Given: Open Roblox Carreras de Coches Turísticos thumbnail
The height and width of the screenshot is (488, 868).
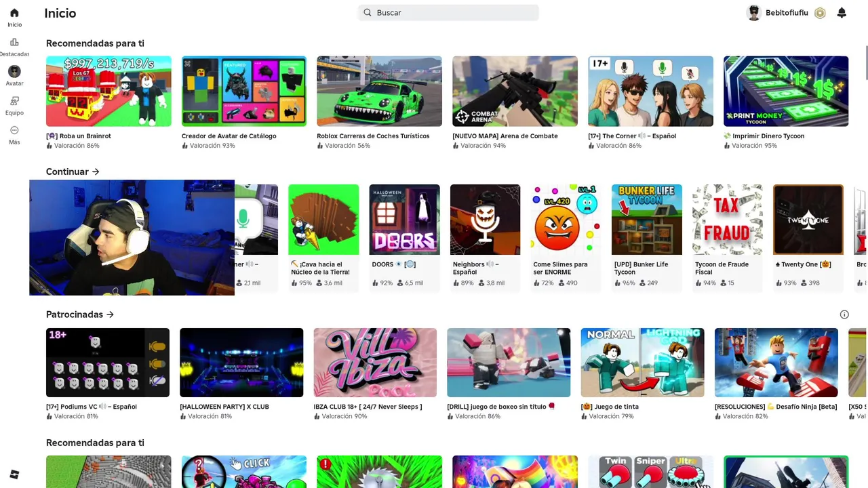Looking at the screenshot, I should (379, 91).
